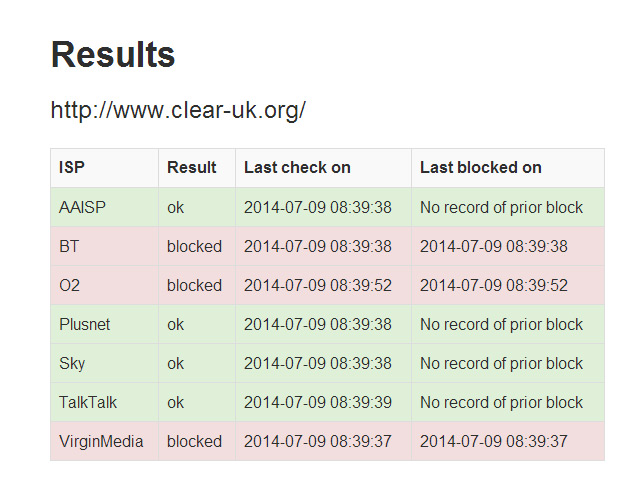The height and width of the screenshot is (480, 618).
Task: Click Sky's No record of prior block
Action: pyautogui.click(x=501, y=364)
